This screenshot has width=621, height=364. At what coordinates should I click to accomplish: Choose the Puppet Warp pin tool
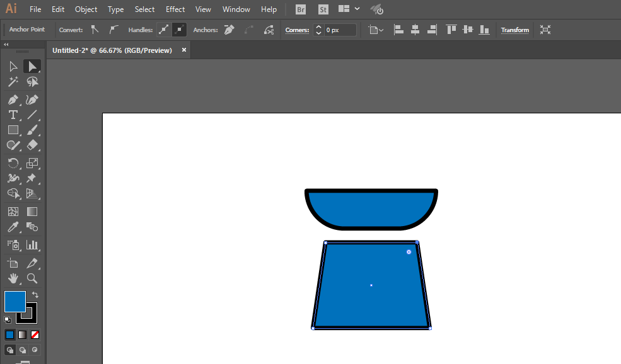click(x=32, y=178)
